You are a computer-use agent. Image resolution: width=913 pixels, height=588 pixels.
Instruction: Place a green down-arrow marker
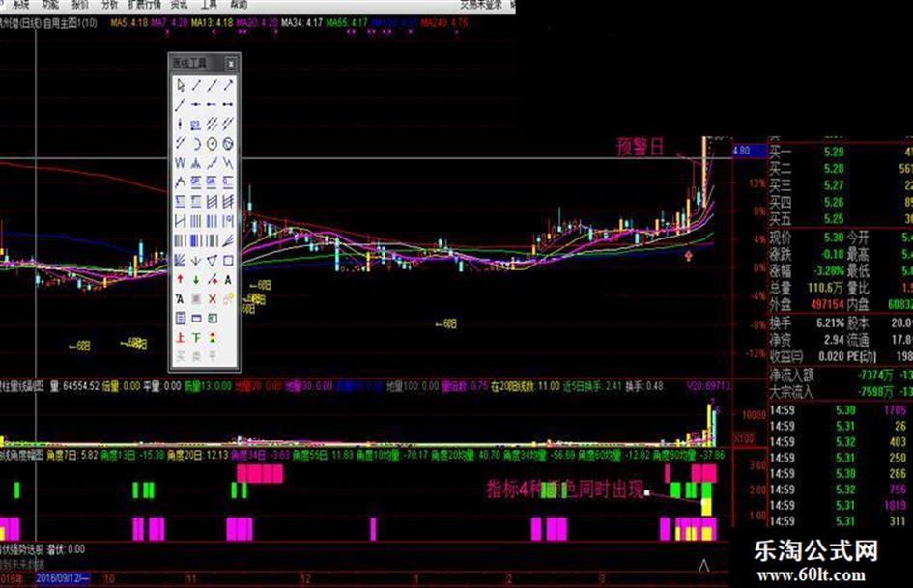[196, 279]
